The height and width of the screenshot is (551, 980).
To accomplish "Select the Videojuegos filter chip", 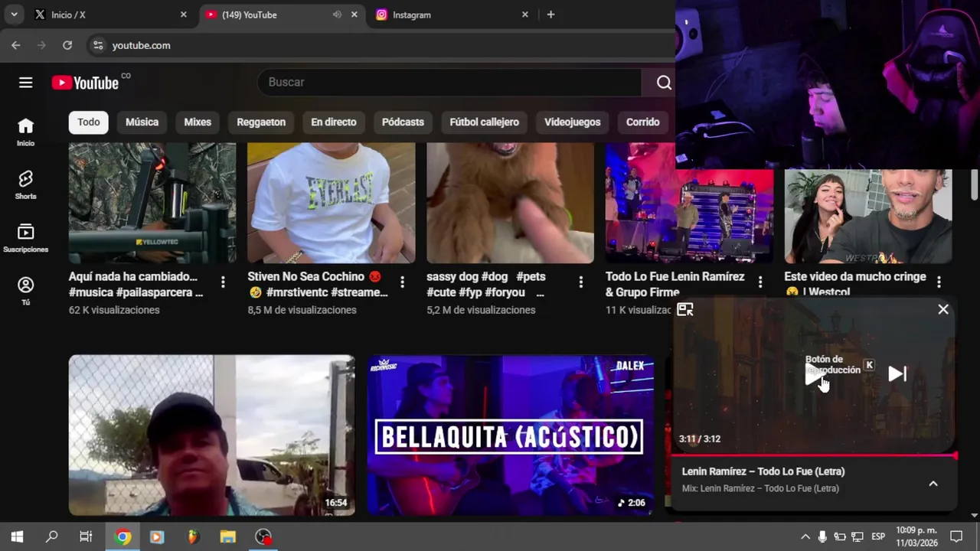I will click(x=573, y=122).
